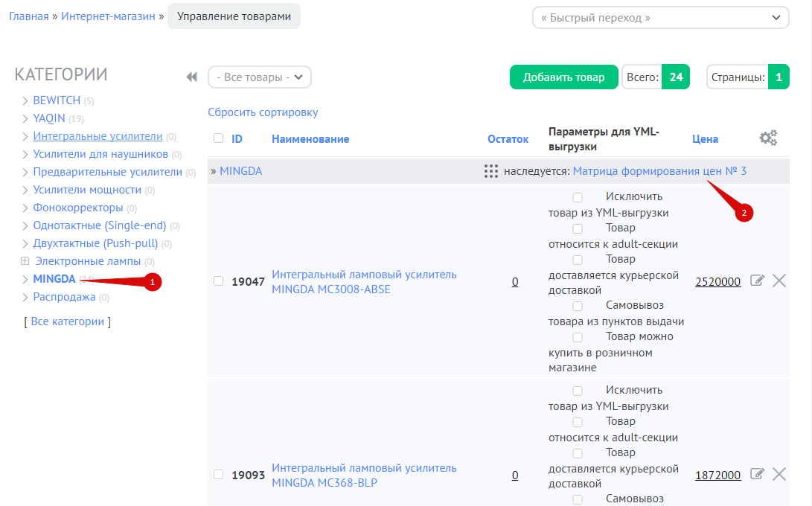Expand Электронные лампы plus icon
Image resolution: width=812 pixels, height=506 pixels.
pos(25,261)
